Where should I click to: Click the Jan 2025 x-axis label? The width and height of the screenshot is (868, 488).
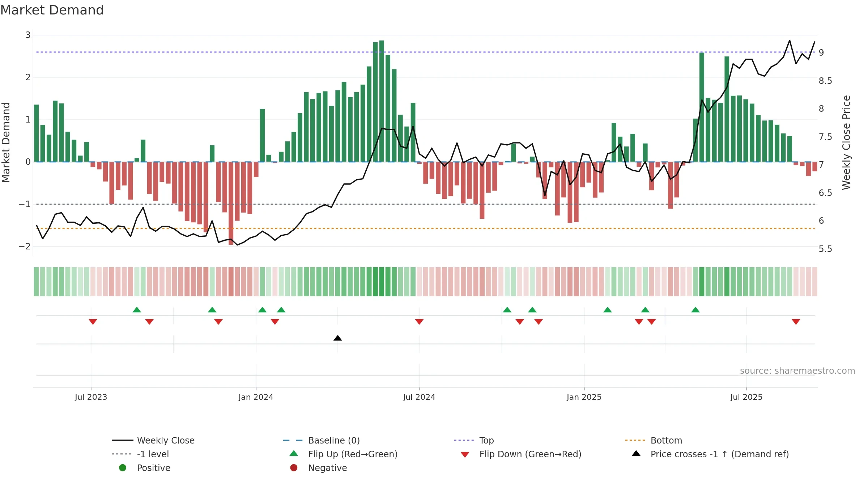(584, 397)
